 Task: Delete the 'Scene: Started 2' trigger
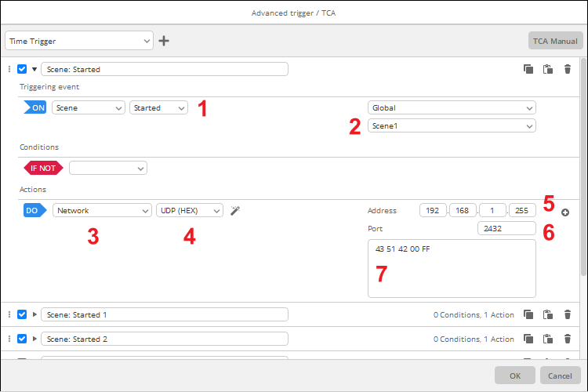coord(568,339)
